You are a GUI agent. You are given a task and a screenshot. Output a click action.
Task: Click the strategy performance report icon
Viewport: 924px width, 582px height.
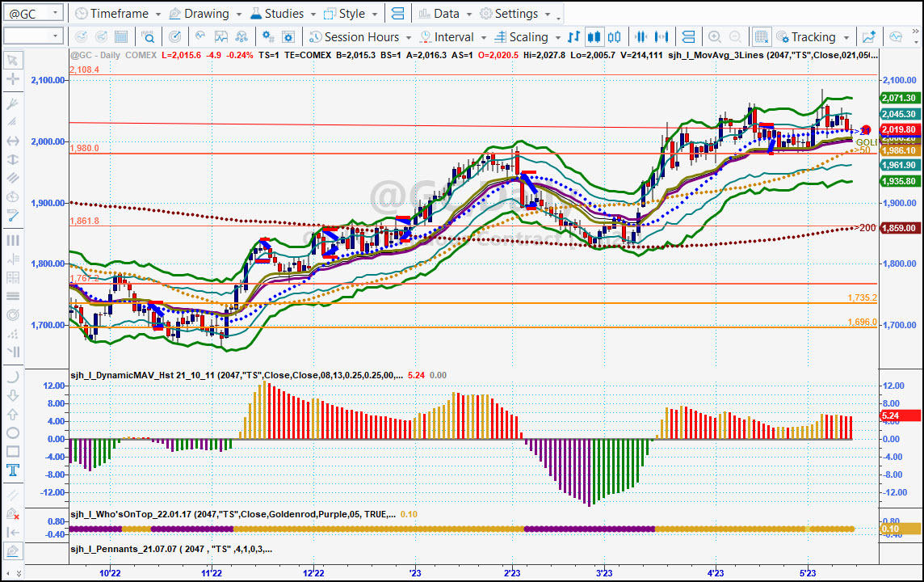tap(221, 37)
